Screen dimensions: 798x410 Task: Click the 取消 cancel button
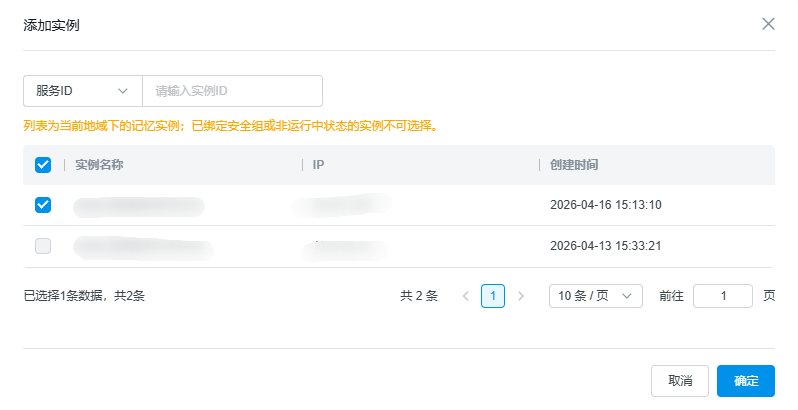point(680,381)
